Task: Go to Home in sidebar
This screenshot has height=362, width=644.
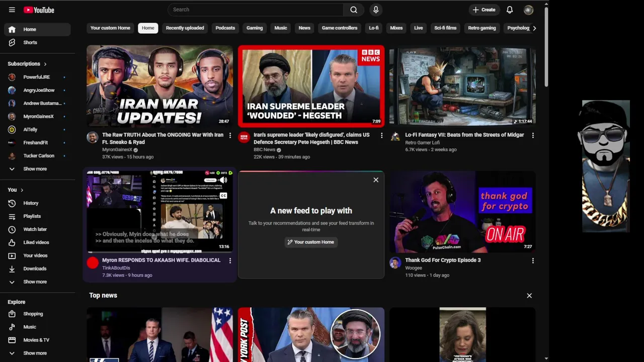Action: [x=37, y=29]
